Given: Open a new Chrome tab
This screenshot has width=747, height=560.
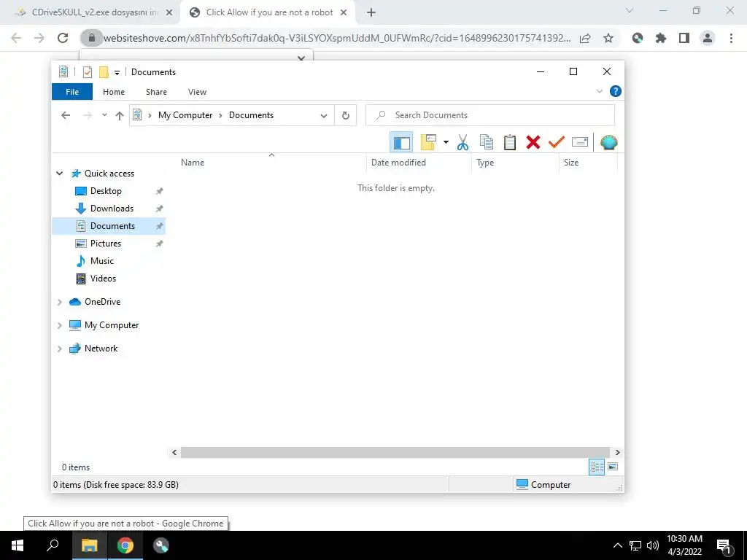Looking at the screenshot, I should (371, 13).
